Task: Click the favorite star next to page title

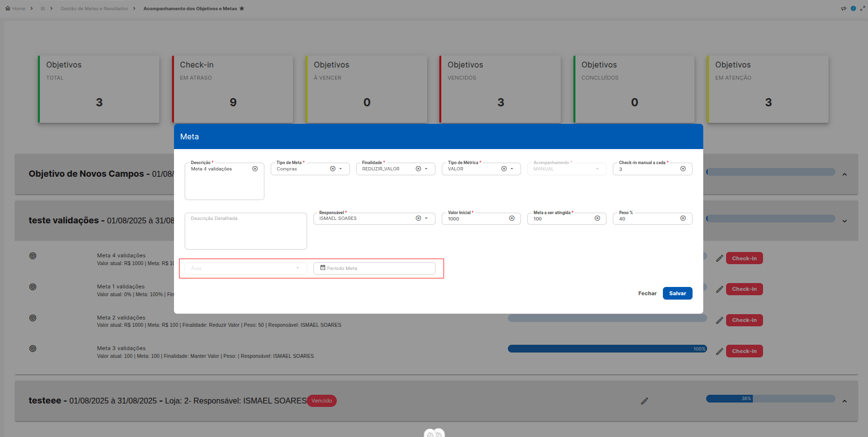Action: pos(242,8)
